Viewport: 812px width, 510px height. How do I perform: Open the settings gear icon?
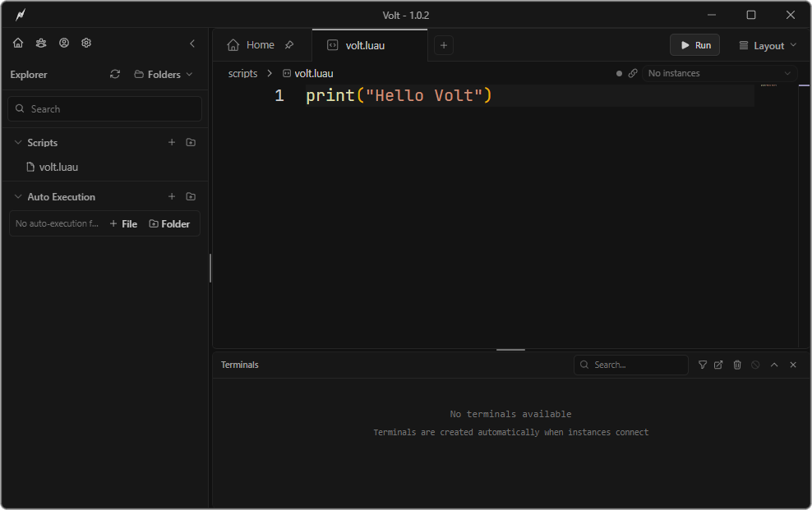pyautogui.click(x=86, y=43)
